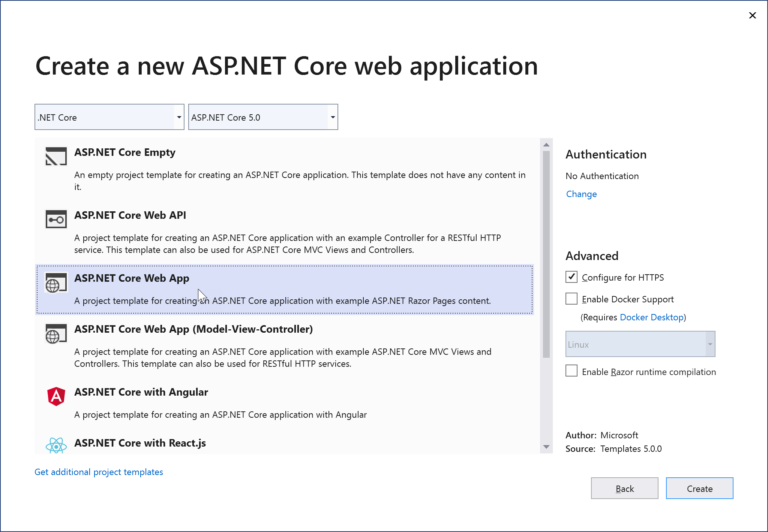Click the Angular logo icon
This screenshot has width=768, height=532.
click(55, 396)
